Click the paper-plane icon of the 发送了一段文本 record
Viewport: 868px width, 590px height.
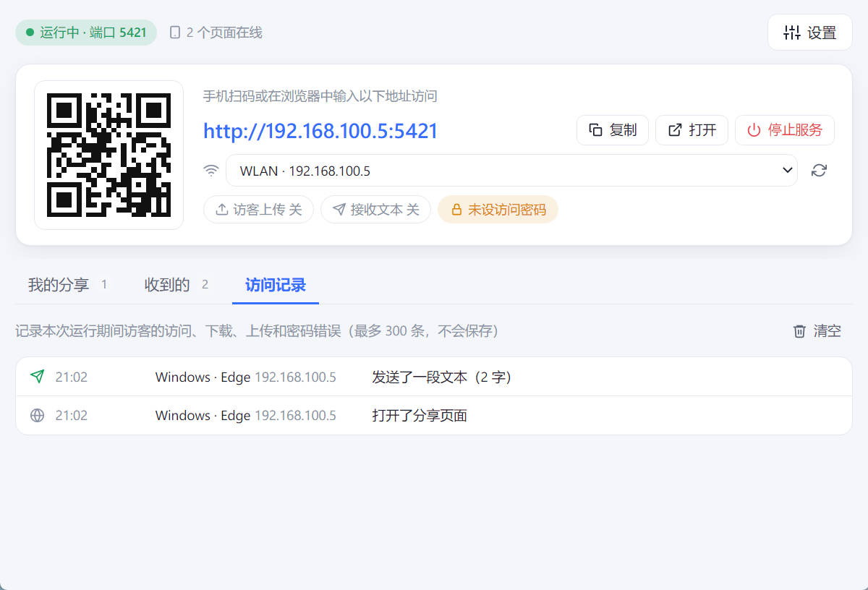[x=37, y=377]
